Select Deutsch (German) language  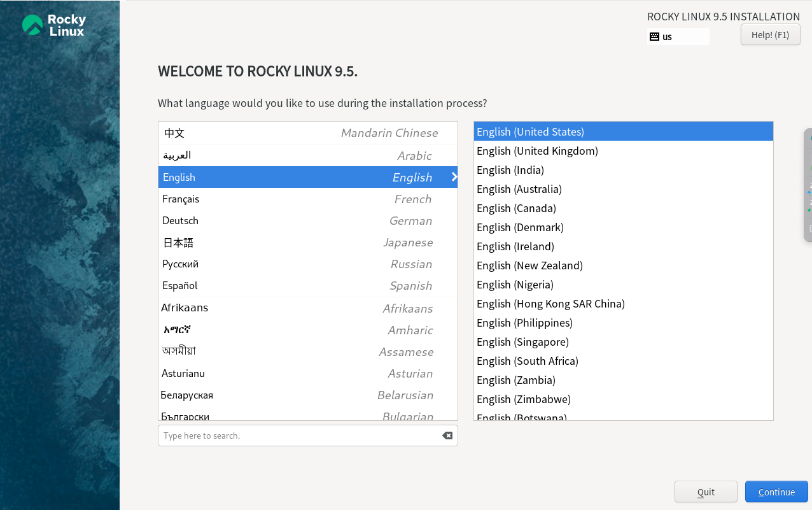[x=308, y=220]
